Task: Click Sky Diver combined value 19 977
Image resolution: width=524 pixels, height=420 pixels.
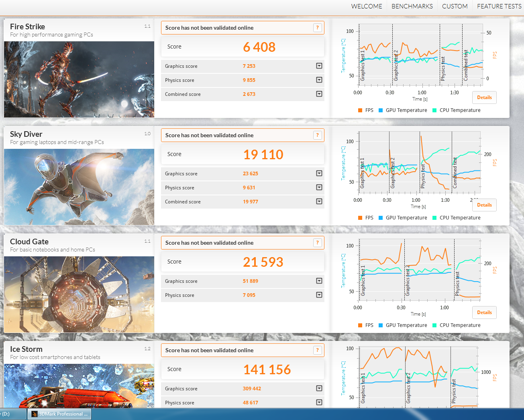Action: (x=251, y=202)
